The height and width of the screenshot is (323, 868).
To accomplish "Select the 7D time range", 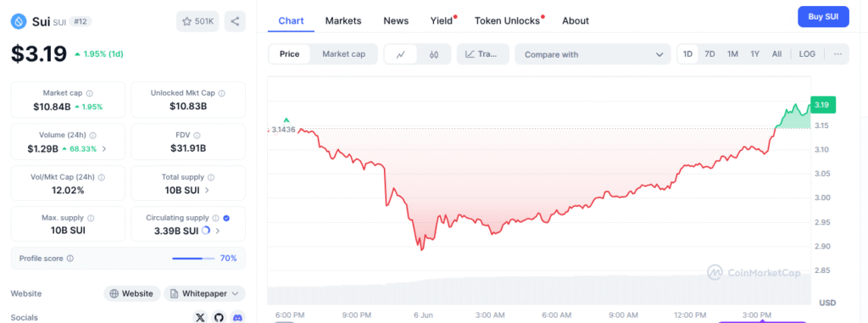I will (709, 54).
